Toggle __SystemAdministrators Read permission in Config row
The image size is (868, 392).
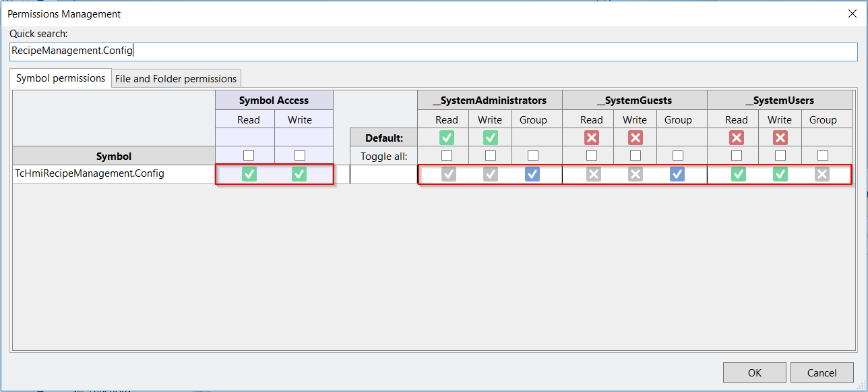click(x=448, y=174)
